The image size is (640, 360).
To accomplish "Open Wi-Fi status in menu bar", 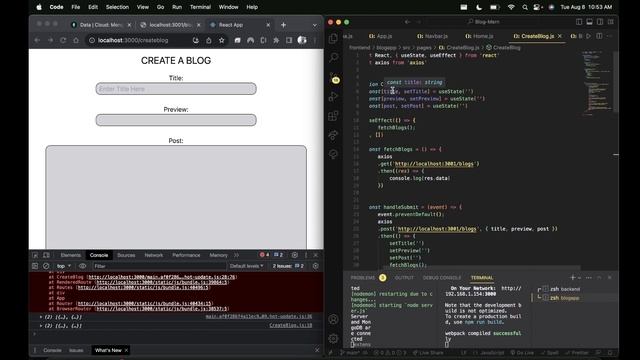I will point(511,7).
